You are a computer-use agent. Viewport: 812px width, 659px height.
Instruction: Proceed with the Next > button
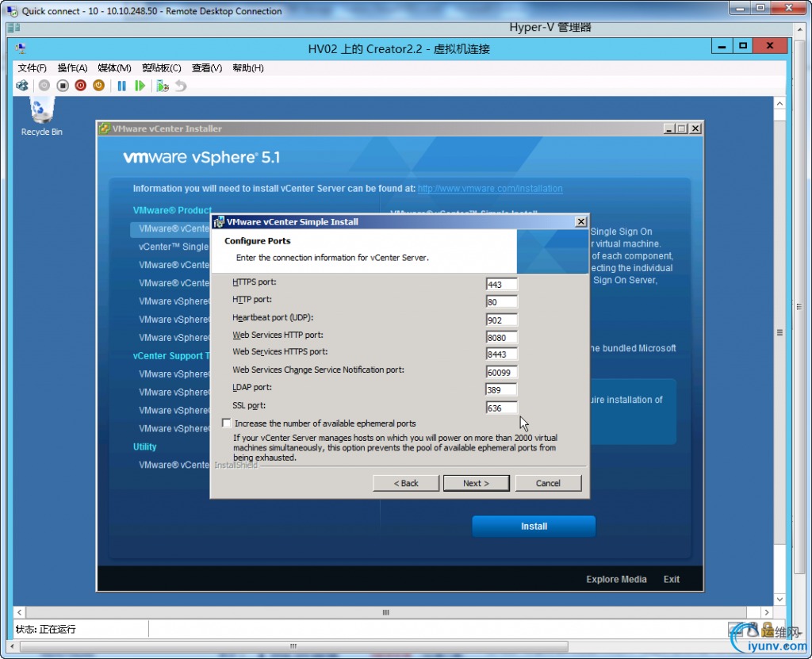(476, 483)
